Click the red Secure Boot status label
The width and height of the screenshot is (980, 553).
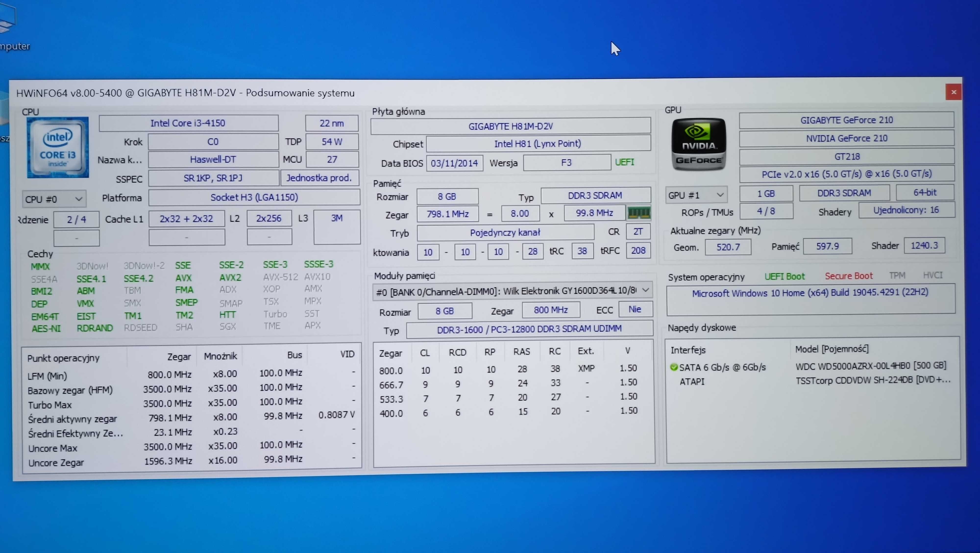coord(849,276)
